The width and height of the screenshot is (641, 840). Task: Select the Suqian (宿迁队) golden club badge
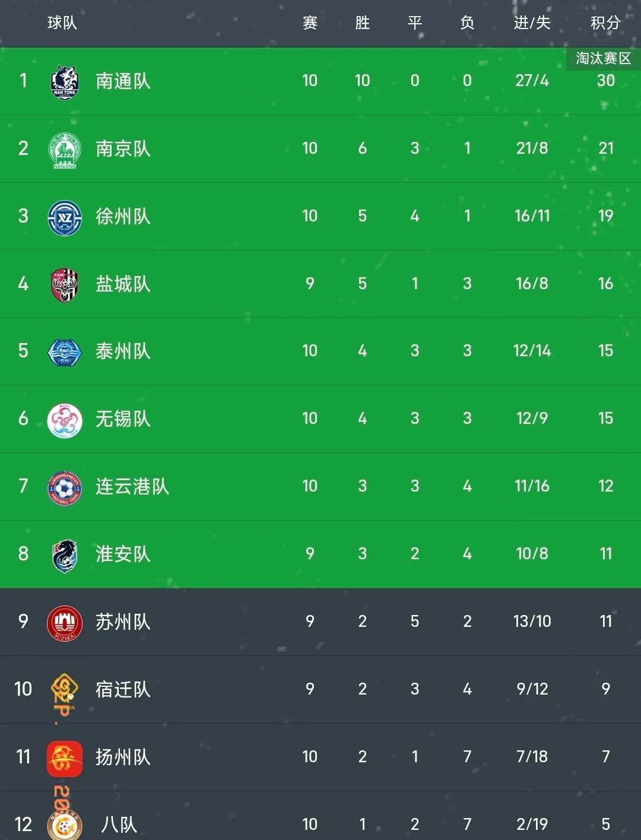65,689
